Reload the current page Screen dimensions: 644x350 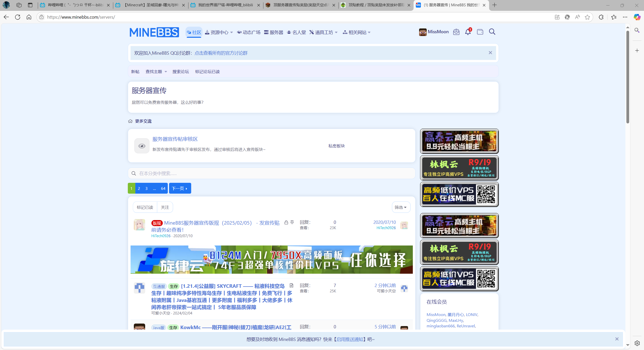coord(18,17)
